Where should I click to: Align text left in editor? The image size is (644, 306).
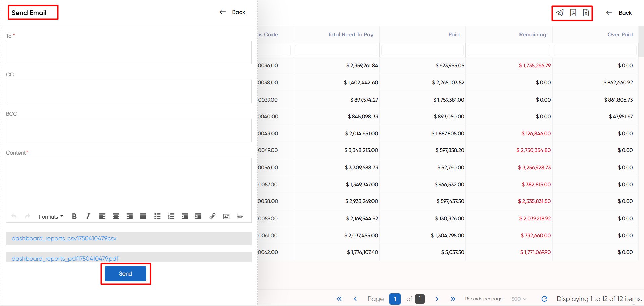tap(102, 216)
